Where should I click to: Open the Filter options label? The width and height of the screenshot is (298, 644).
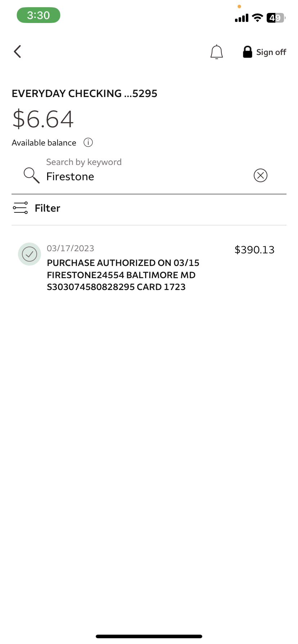(x=47, y=208)
